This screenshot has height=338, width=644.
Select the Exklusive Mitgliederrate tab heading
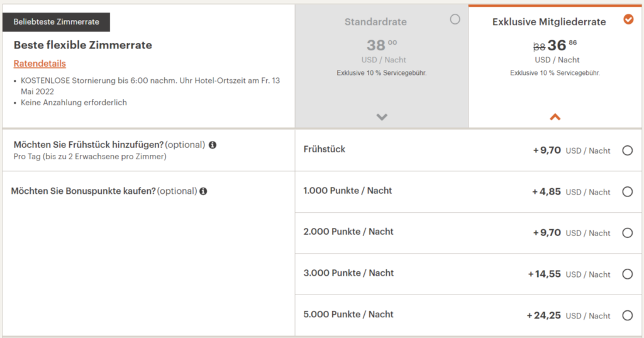[x=549, y=22]
